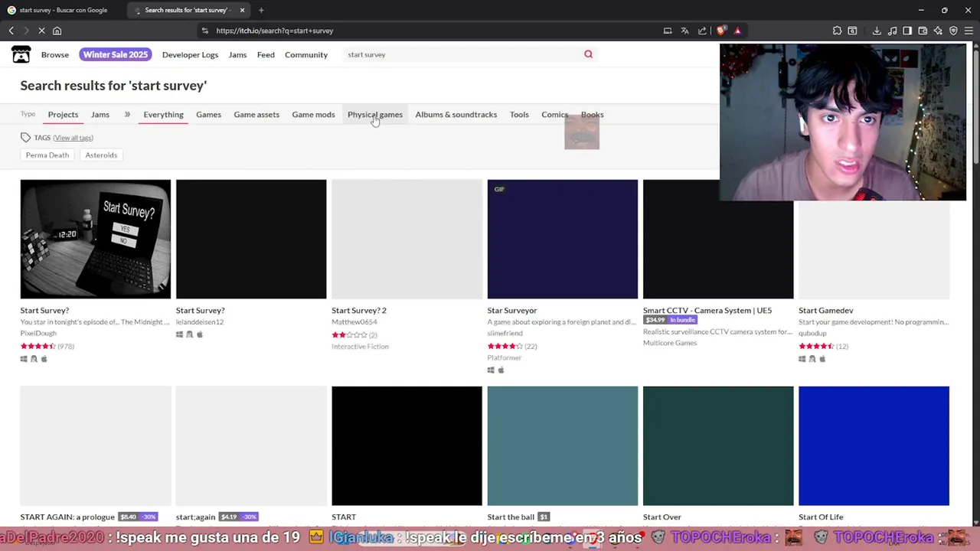The width and height of the screenshot is (980, 551).
Task: Click the site settings icon left of URL
Action: coord(204,31)
